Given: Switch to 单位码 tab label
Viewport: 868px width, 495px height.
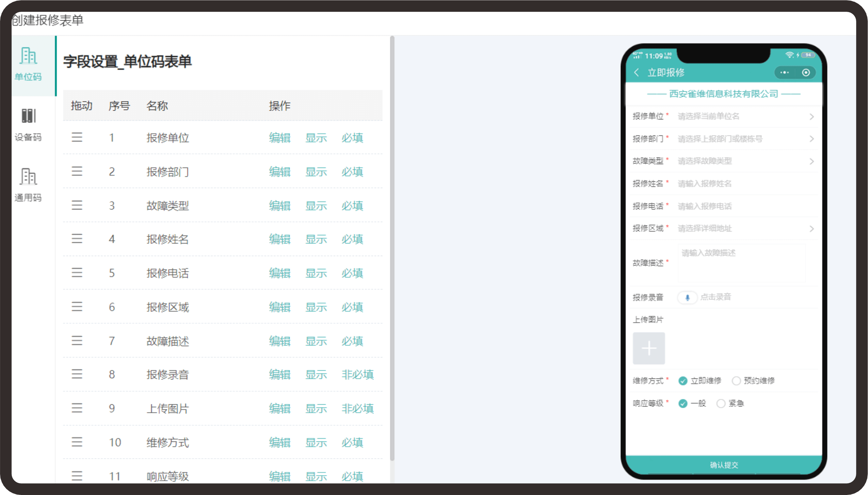Looking at the screenshot, I should pos(28,77).
